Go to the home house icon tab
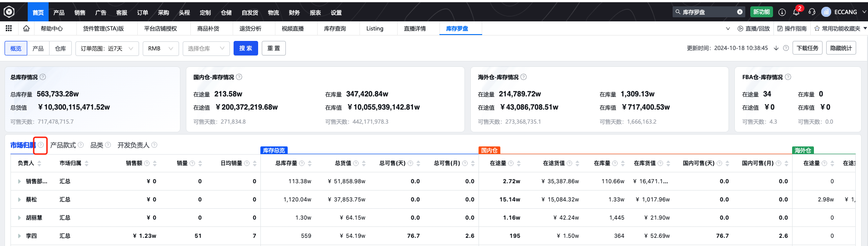Image resolution: width=868 pixels, height=246 pixels. coord(26,28)
